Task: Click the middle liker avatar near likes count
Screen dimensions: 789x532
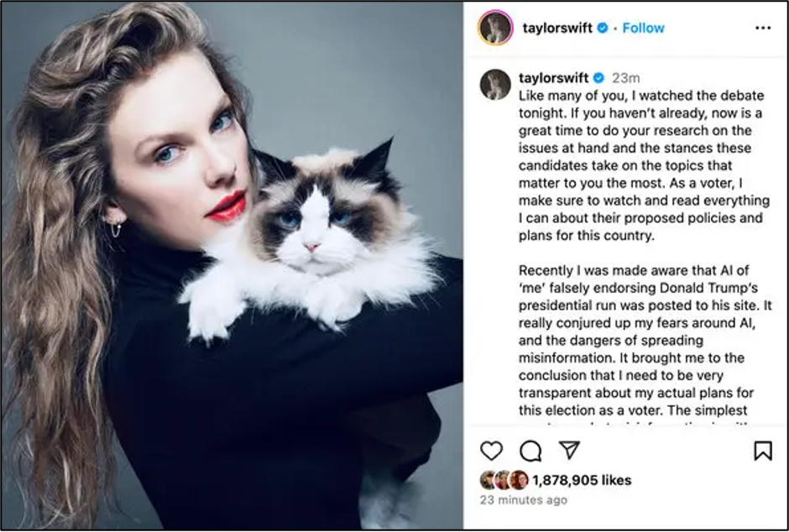Action: click(x=502, y=480)
